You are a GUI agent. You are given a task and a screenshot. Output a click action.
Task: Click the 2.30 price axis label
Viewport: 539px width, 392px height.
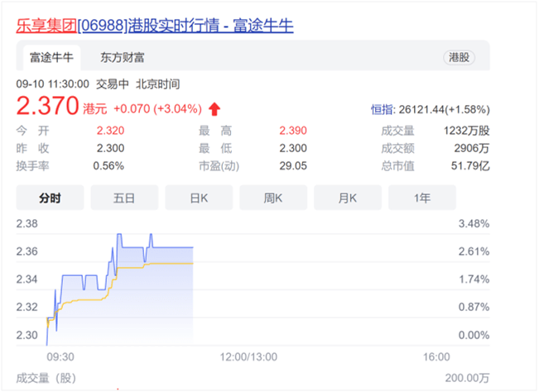pos(26,335)
